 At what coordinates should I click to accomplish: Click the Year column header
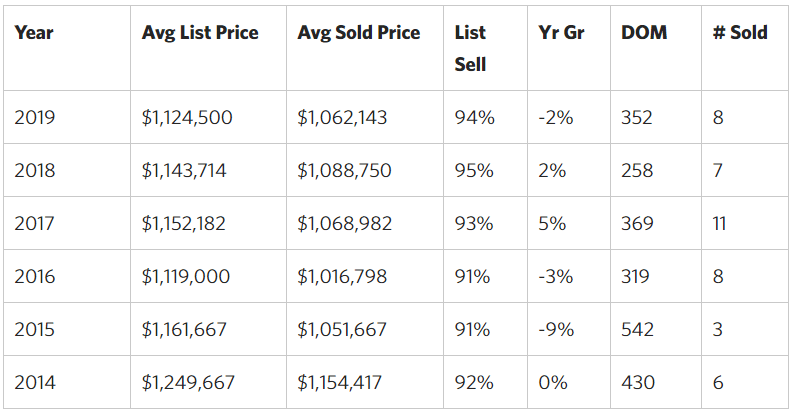(34, 32)
